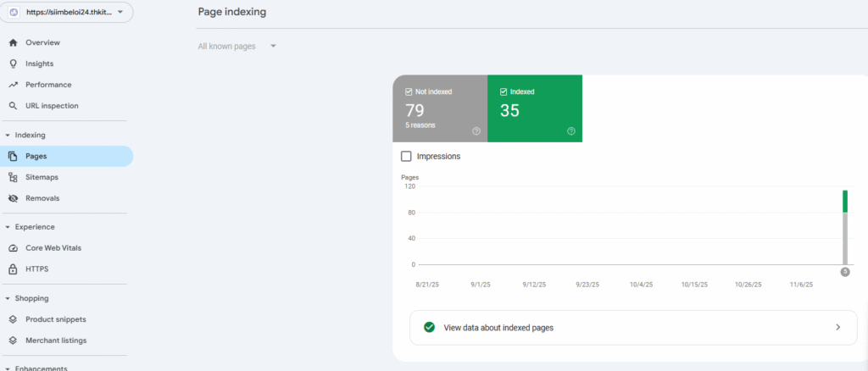868x371 pixels.
Task: Click the Core Web Vitals gauge icon
Action: [13, 248]
